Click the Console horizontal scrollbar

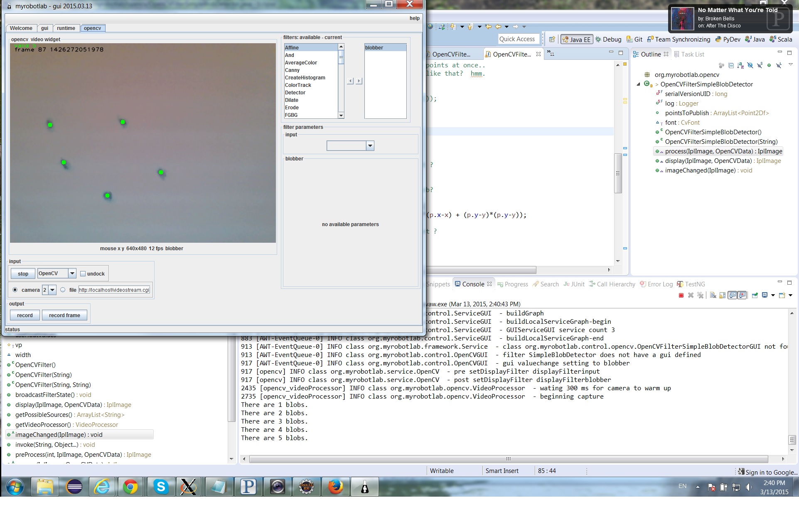tap(508, 459)
